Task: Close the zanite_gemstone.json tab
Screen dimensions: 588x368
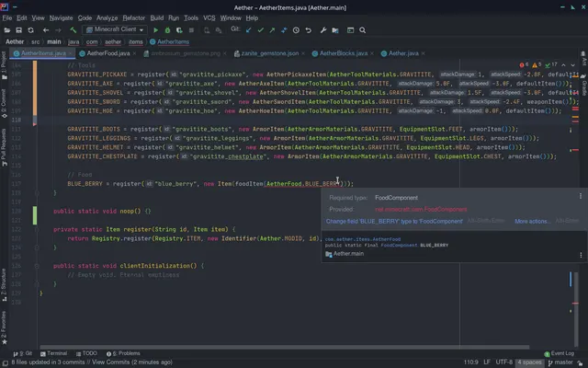Action: [303, 53]
